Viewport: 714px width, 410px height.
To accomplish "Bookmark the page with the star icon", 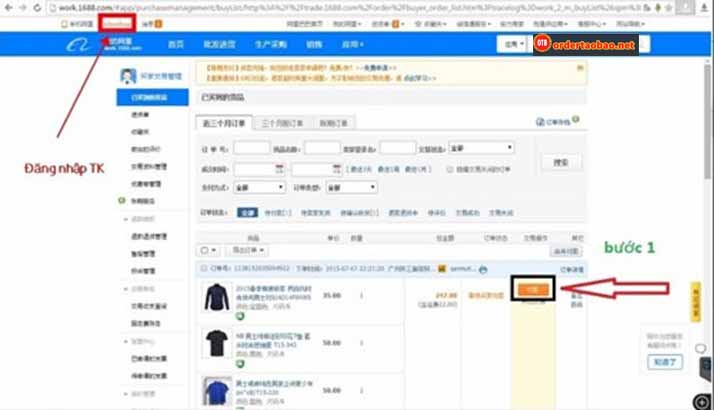I will tap(668, 8).
